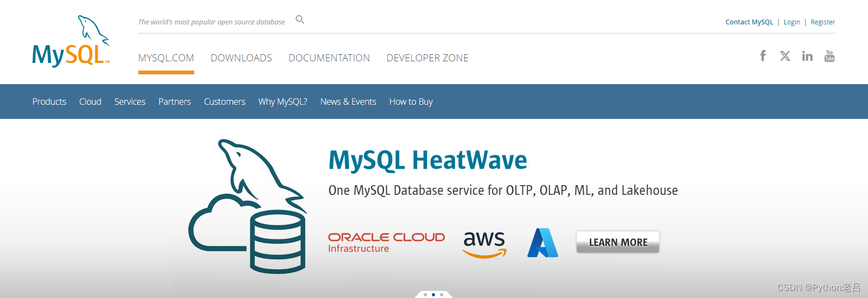Viewport: 868px width, 298px height.
Task: Select the active middle carousel dot
Action: [x=433, y=295]
